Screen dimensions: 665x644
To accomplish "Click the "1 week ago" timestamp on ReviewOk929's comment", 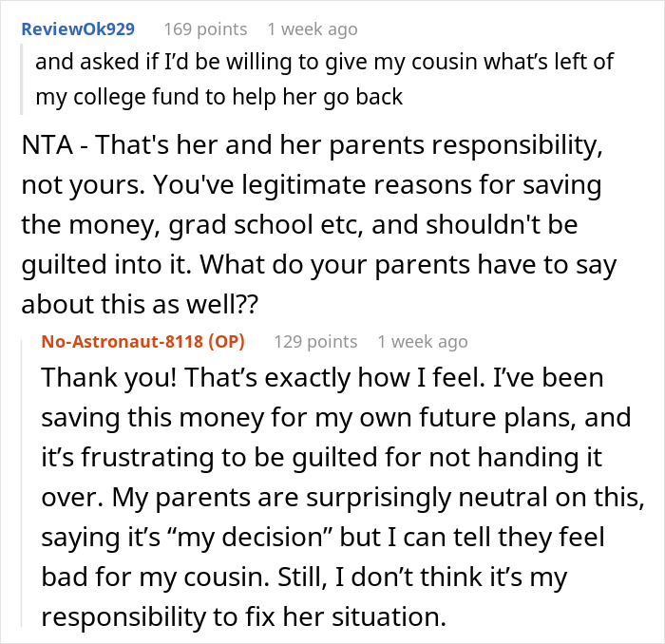I will click(x=311, y=29).
